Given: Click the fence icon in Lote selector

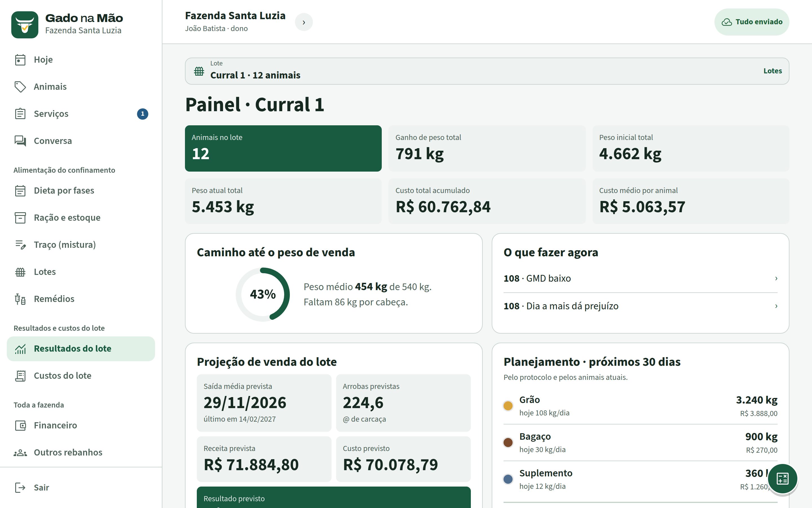Looking at the screenshot, I should tap(199, 71).
